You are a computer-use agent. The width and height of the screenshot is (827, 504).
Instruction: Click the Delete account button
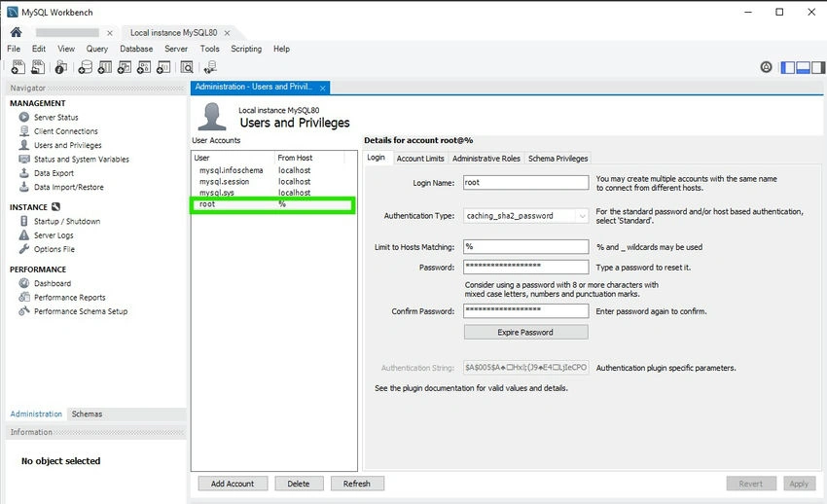pos(299,484)
